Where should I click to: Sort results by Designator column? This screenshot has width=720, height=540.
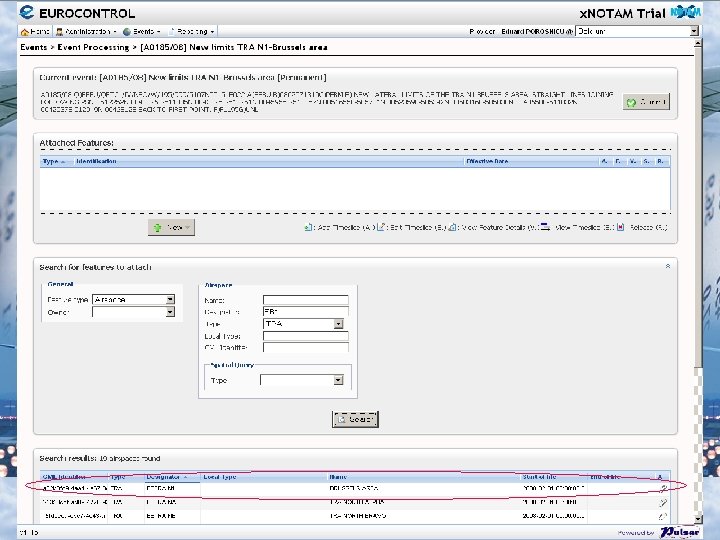click(x=172, y=477)
